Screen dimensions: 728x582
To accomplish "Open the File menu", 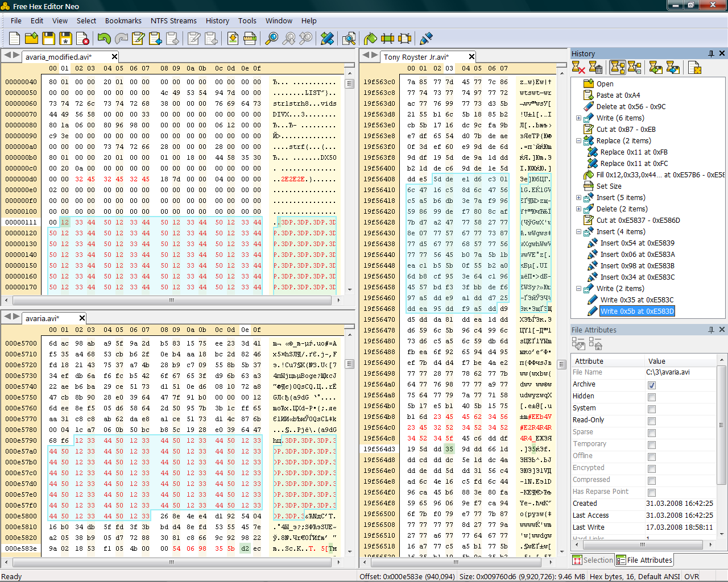I will 16,20.
